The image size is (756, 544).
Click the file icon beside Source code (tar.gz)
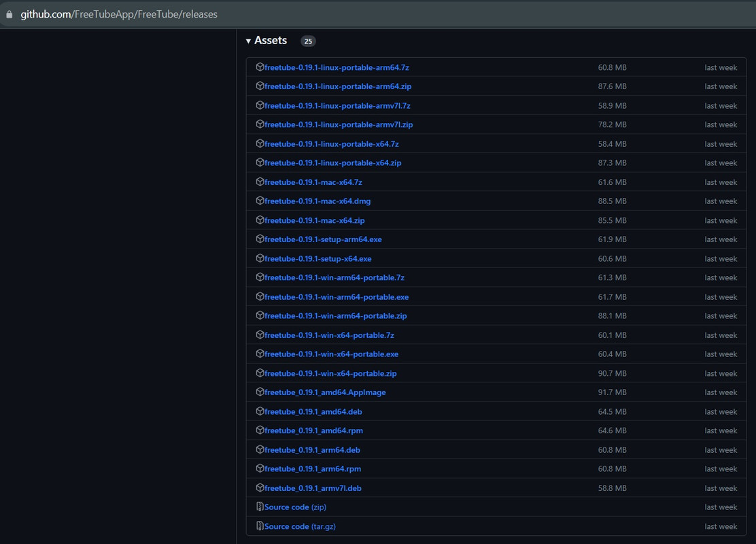click(x=260, y=526)
